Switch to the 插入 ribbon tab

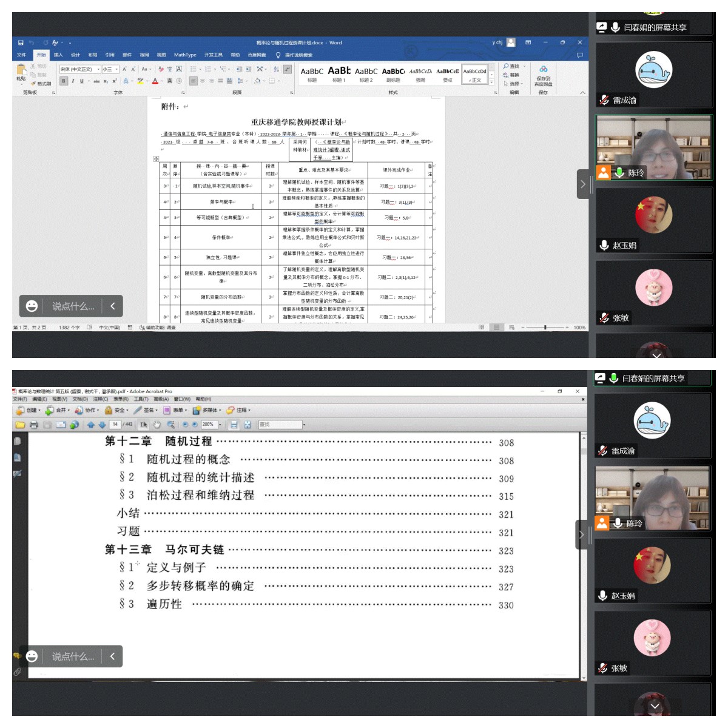[58, 55]
